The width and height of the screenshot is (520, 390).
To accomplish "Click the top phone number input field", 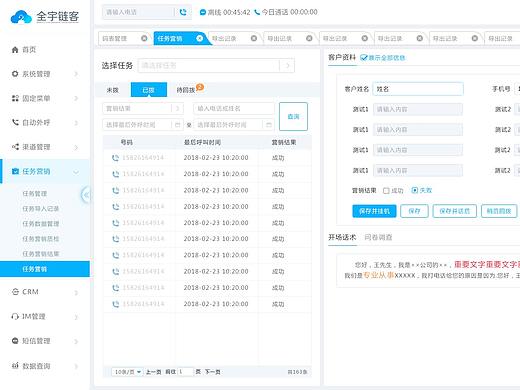I will click(138, 12).
